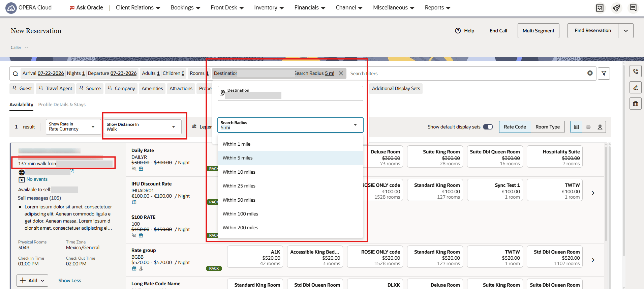Screen dimensions: 644x289
Task: Click the Amenities filter button
Action: (152, 88)
